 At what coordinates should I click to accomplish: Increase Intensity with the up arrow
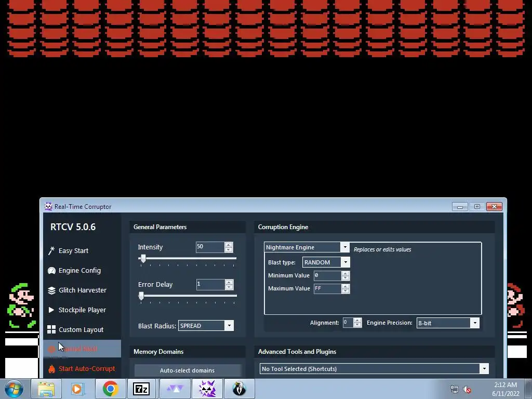pyautogui.click(x=229, y=245)
